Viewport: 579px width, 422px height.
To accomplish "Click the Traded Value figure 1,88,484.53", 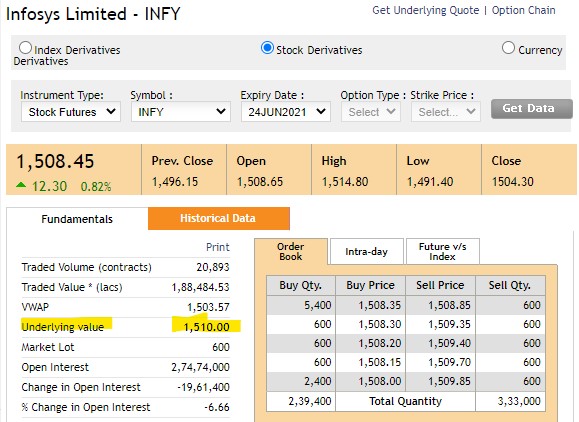I will (200, 287).
